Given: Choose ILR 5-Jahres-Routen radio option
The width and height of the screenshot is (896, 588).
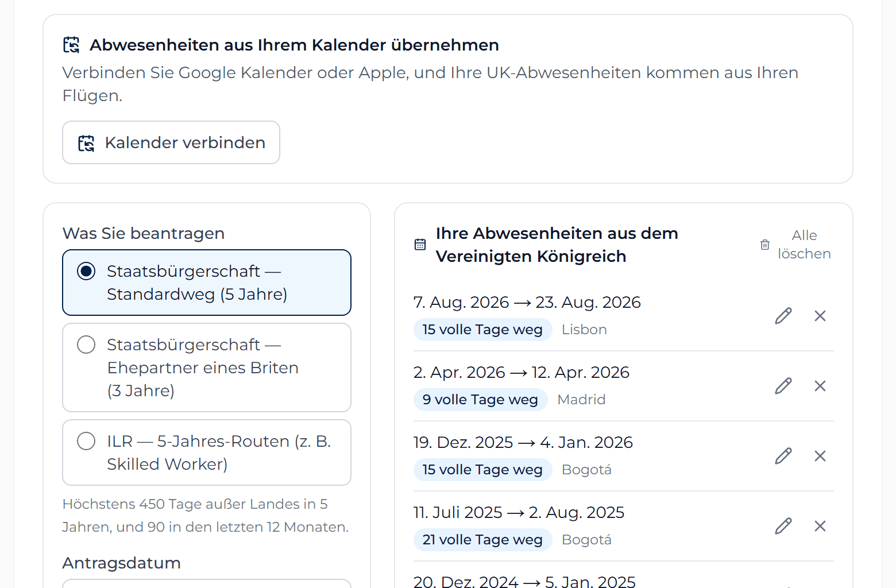Looking at the screenshot, I should pyautogui.click(x=207, y=452).
